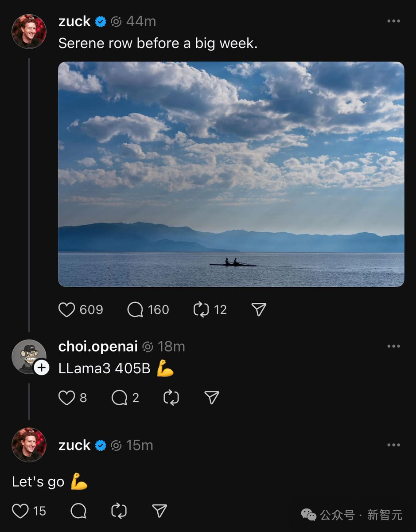This screenshot has width=416, height=532.
Task: Open zuck's profile from top username
Action: 74,21
